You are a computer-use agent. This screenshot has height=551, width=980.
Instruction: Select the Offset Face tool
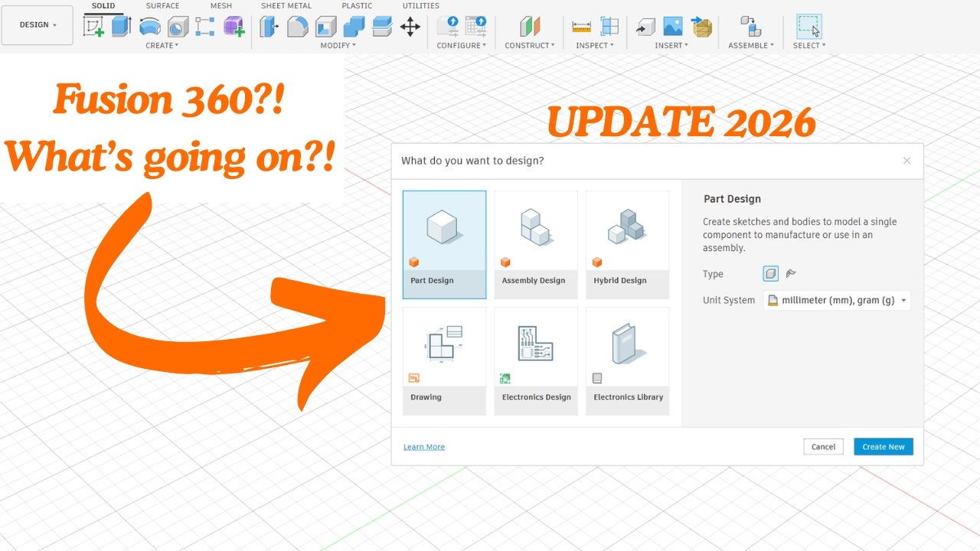(382, 27)
